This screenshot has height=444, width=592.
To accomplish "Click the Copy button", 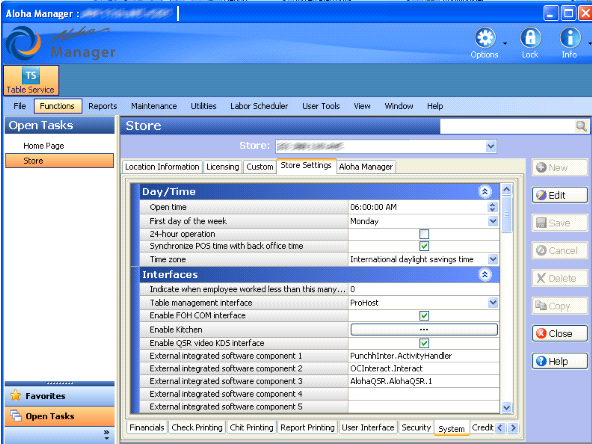I will pyautogui.click(x=560, y=306).
